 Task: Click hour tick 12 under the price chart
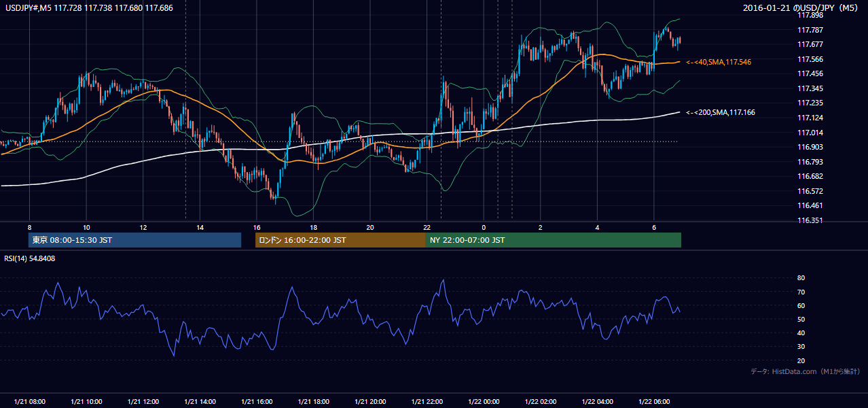tap(143, 227)
